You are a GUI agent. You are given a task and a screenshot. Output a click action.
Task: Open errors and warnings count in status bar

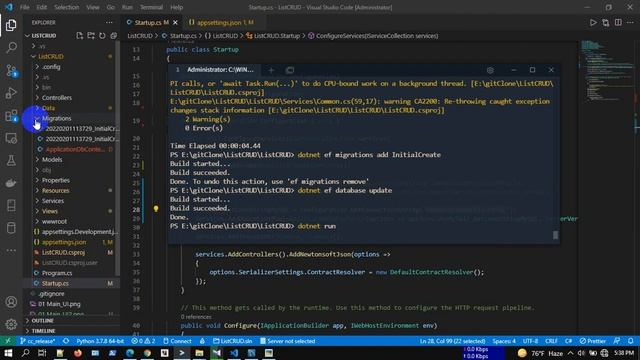coord(143,341)
